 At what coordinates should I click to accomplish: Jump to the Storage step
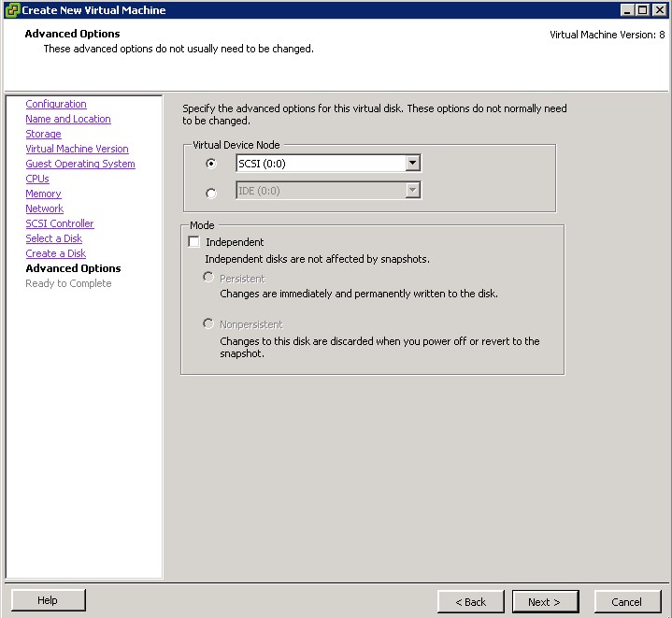43,134
